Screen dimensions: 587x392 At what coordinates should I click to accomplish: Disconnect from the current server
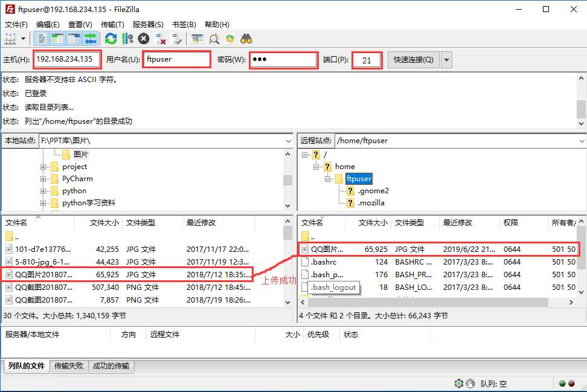[161, 39]
